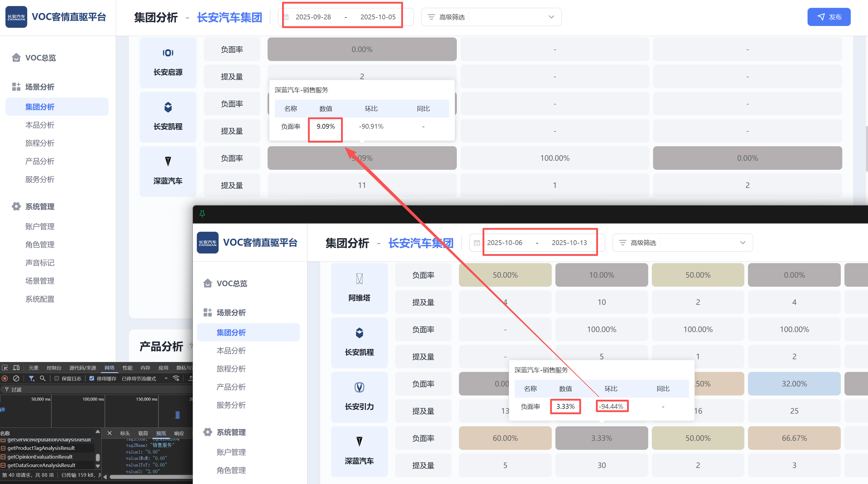
Task: Close the request detail pane with the X
Action: pos(109,433)
